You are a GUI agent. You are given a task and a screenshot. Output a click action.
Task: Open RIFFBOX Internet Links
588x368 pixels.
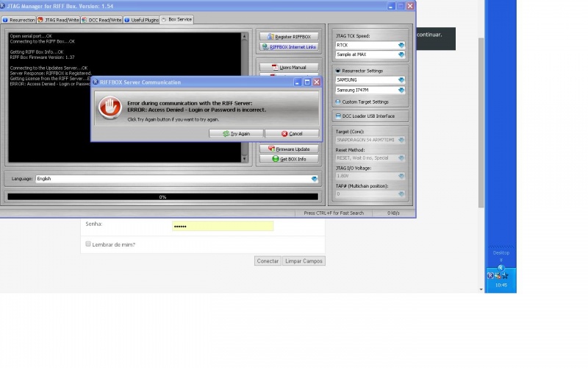289,47
